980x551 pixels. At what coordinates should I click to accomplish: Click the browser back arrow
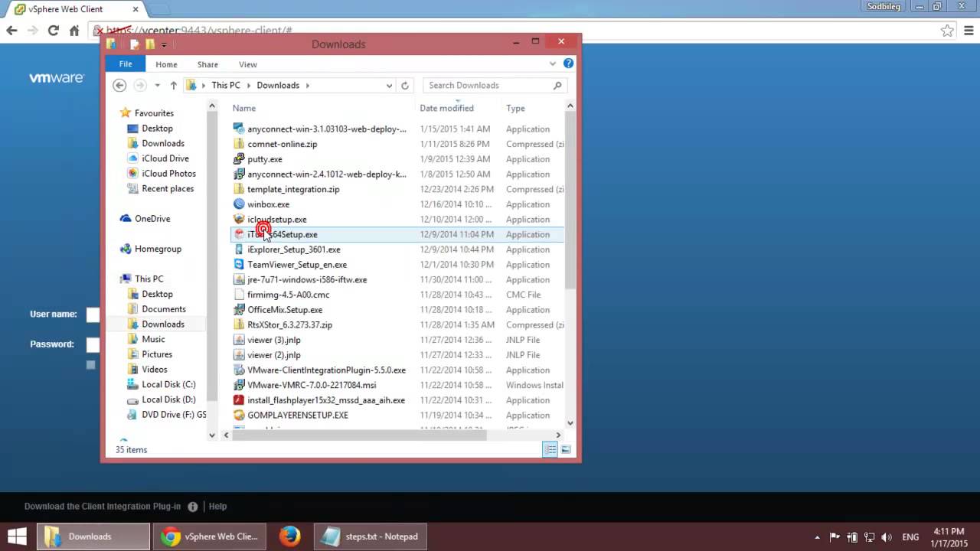click(x=11, y=31)
